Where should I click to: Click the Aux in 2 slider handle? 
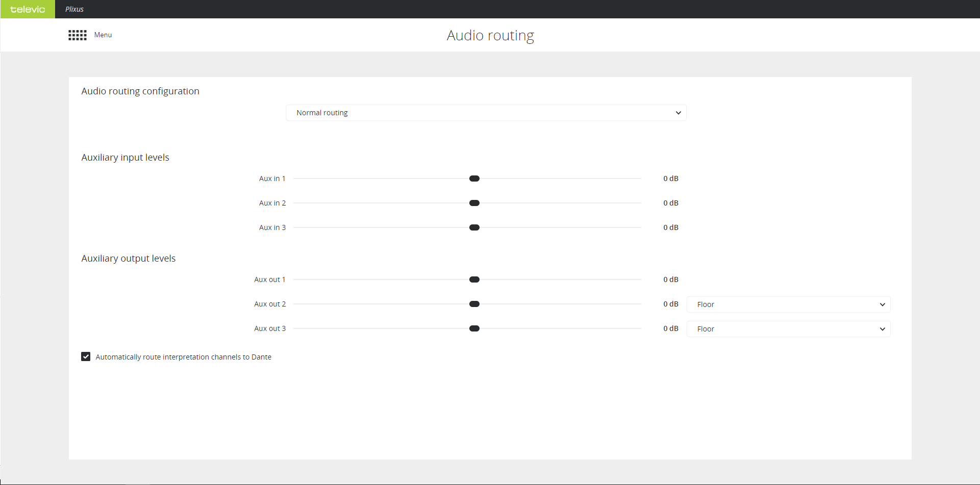474,203
